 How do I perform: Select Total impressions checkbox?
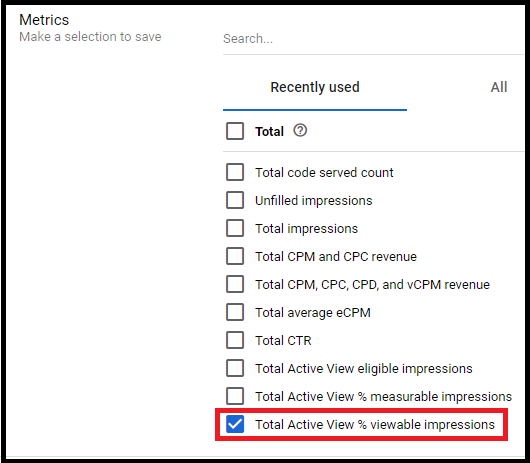click(x=235, y=228)
